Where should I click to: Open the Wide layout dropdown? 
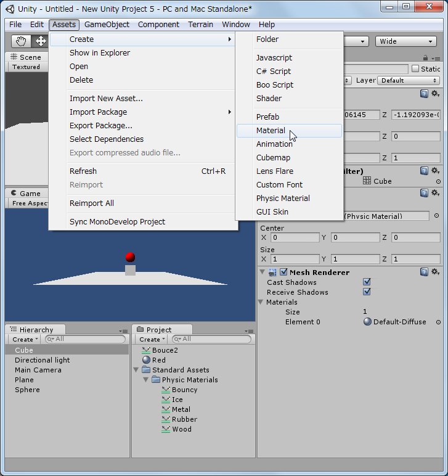(x=406, y=41)
